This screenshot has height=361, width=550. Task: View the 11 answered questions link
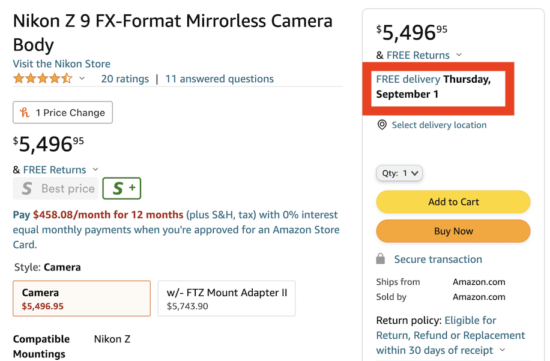(220, 79)
